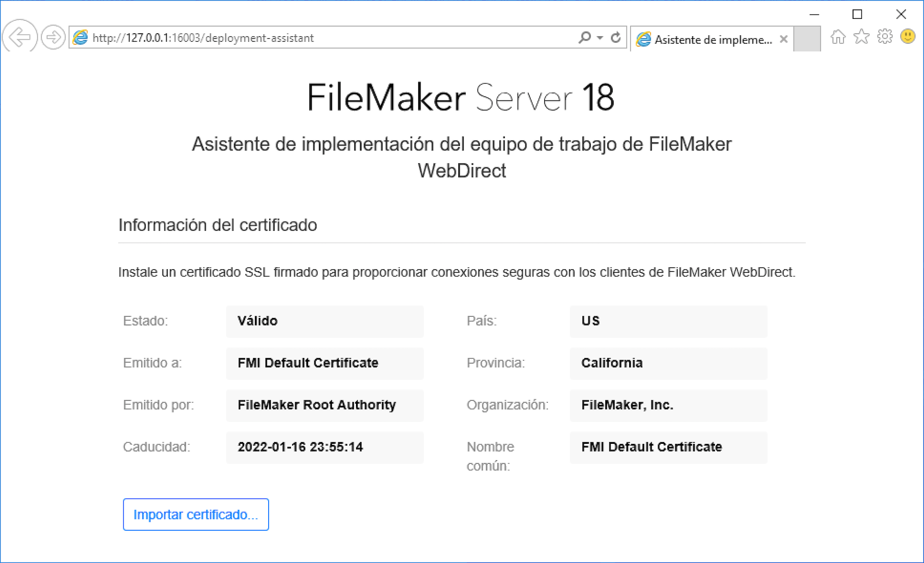The image size is (924, 563).
Task: Close the browser window
Action: pyautogui.click(x=901, y=14)
